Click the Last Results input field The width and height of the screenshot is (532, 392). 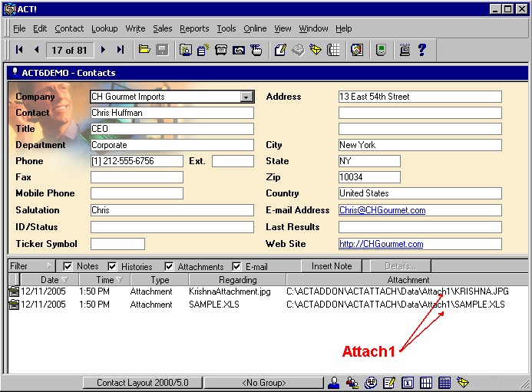(420, 227)
